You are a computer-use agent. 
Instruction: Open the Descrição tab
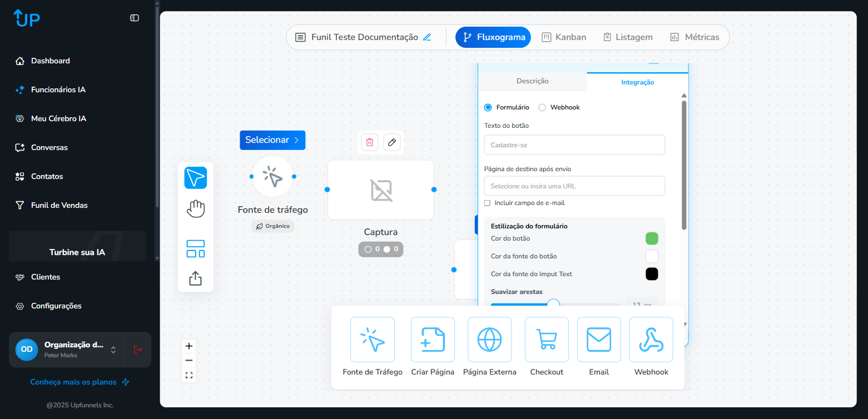point(532,81)
